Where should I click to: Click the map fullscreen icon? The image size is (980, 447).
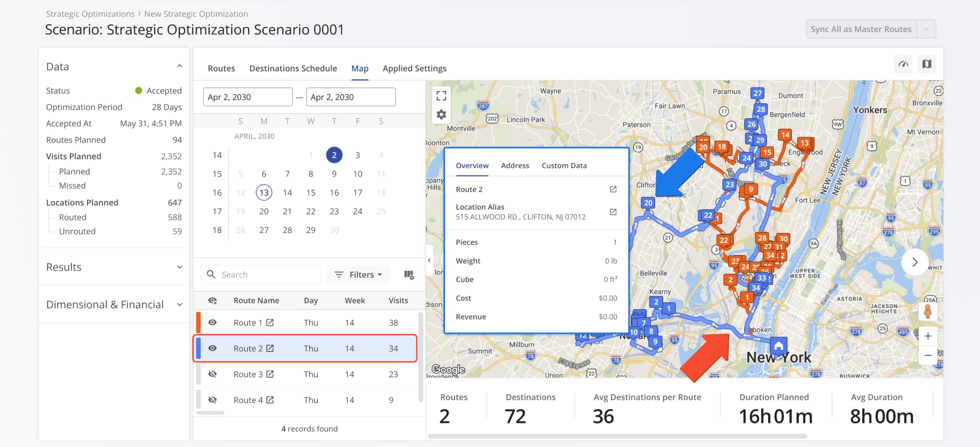(x=441, y=96)
